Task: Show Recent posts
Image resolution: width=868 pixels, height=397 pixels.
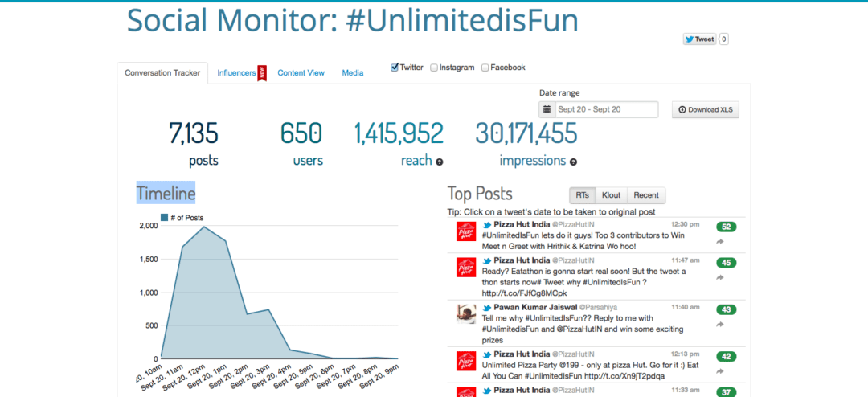Action: [x=646, y=195]
